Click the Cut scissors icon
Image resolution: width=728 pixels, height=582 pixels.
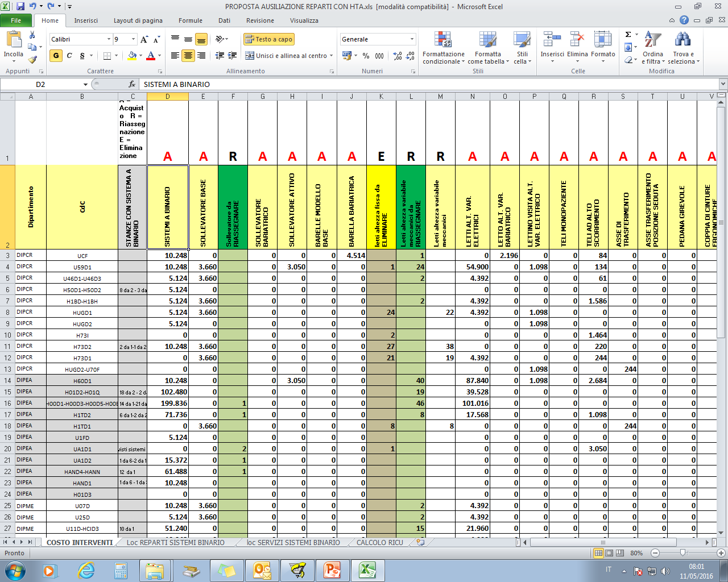point(32,35)
